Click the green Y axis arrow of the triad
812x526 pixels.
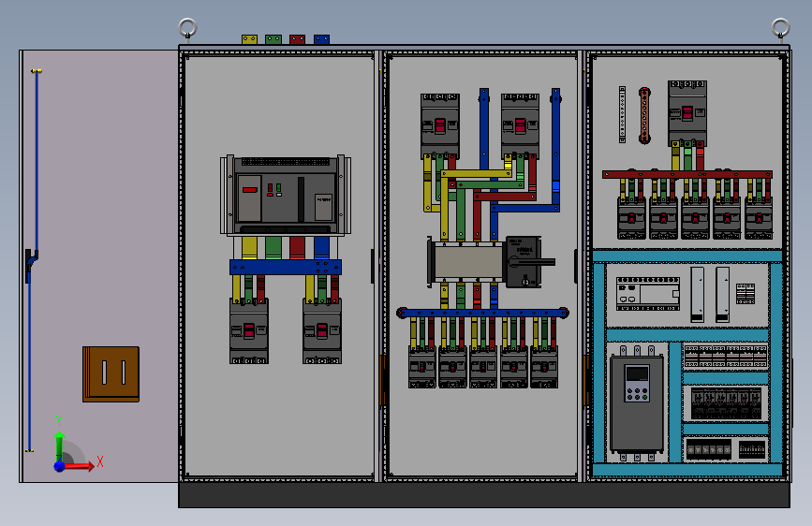(x=60, y=446)
